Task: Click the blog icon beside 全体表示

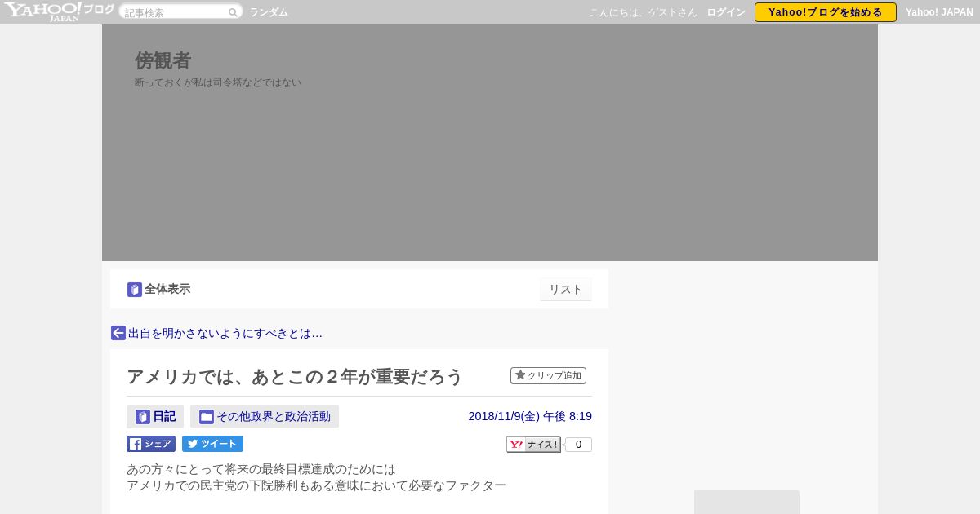Action: (x=135, y=290)
